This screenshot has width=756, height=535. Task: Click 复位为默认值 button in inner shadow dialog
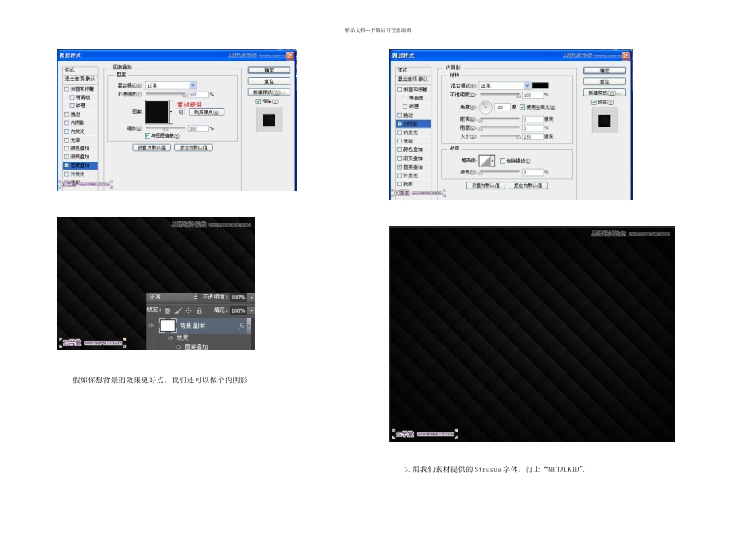click(528, 185)
